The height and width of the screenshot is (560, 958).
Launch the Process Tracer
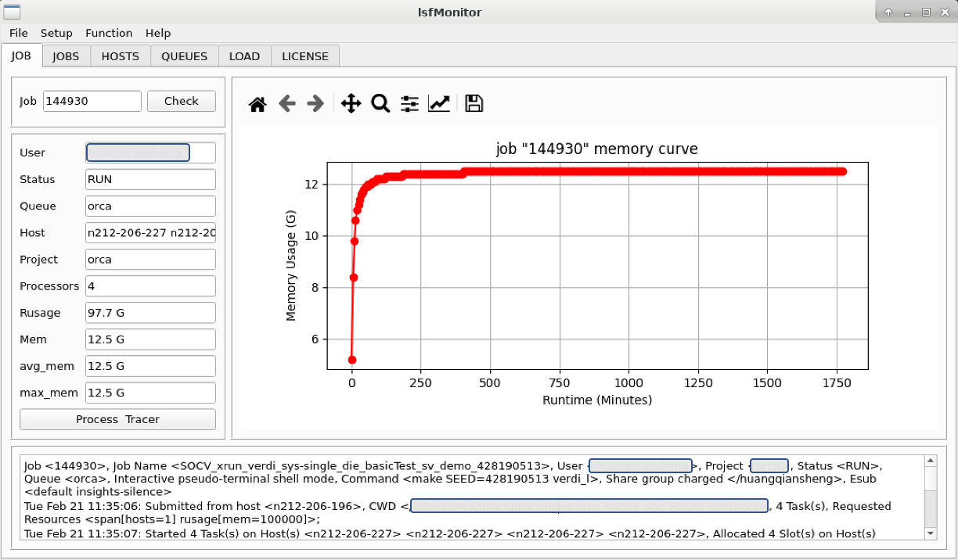tap(117, 419)
